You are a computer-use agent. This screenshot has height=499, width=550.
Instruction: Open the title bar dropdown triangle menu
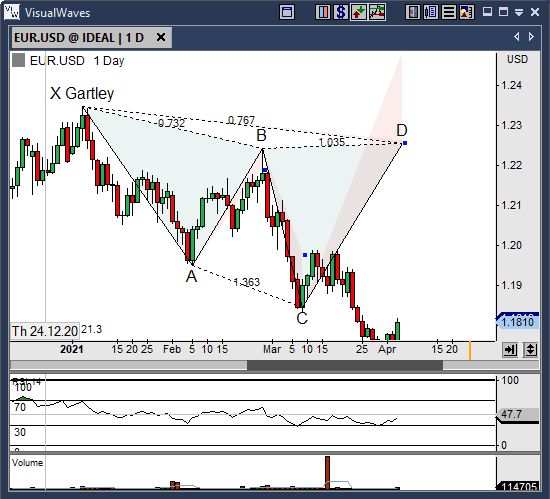519,13
